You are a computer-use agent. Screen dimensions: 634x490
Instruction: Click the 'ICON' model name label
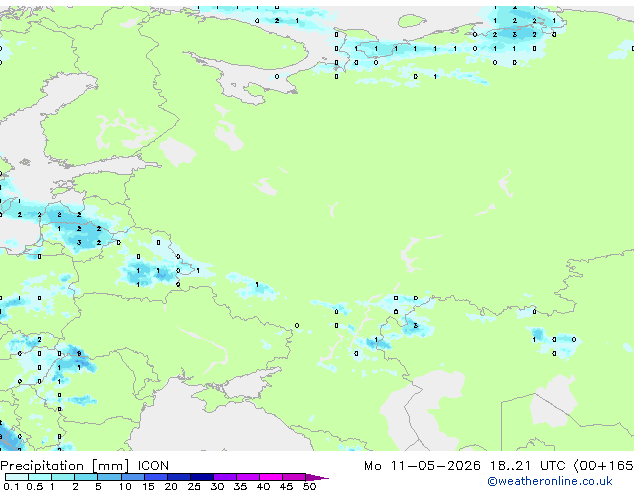(x=153, y=466)
